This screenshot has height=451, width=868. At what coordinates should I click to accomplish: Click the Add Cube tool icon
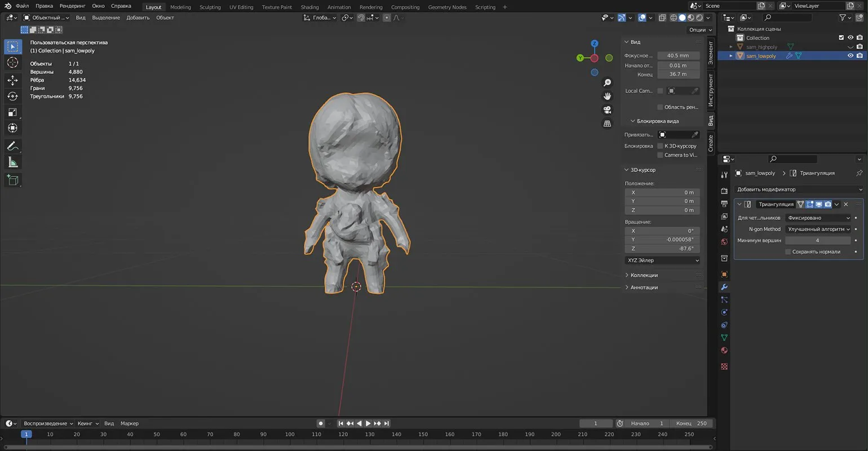point(12,180)
